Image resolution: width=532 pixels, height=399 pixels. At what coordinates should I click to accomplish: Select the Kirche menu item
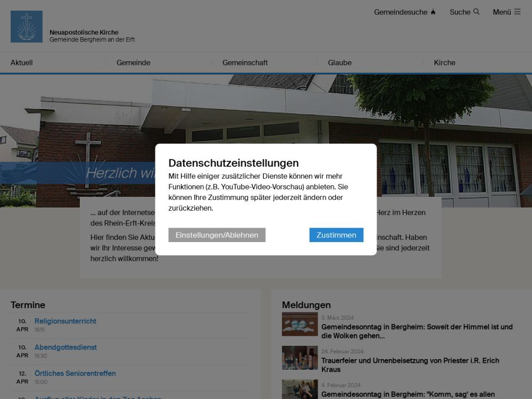pos(445,63)
